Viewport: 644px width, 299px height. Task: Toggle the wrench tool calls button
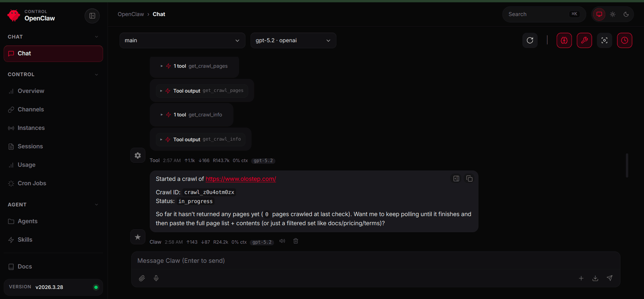pos(584,40)
